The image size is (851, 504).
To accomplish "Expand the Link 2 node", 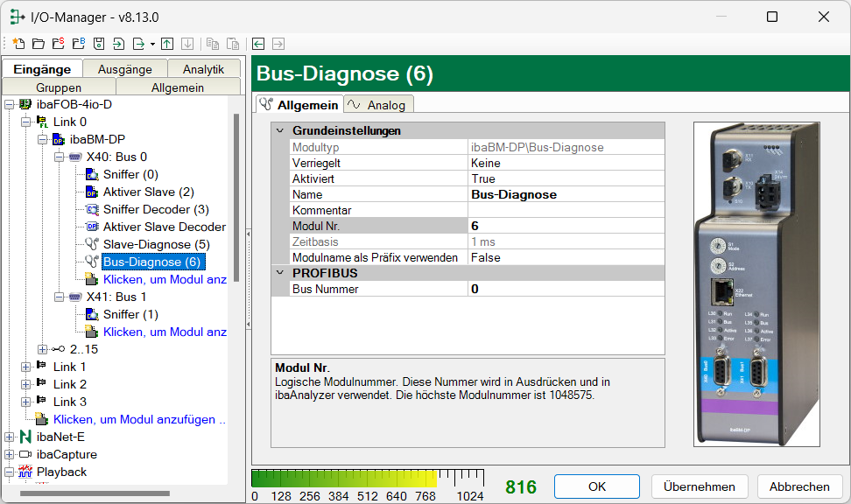I will 25,385.
